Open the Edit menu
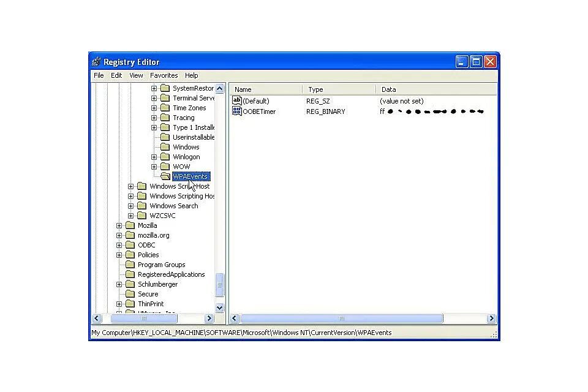 [116, 75]
